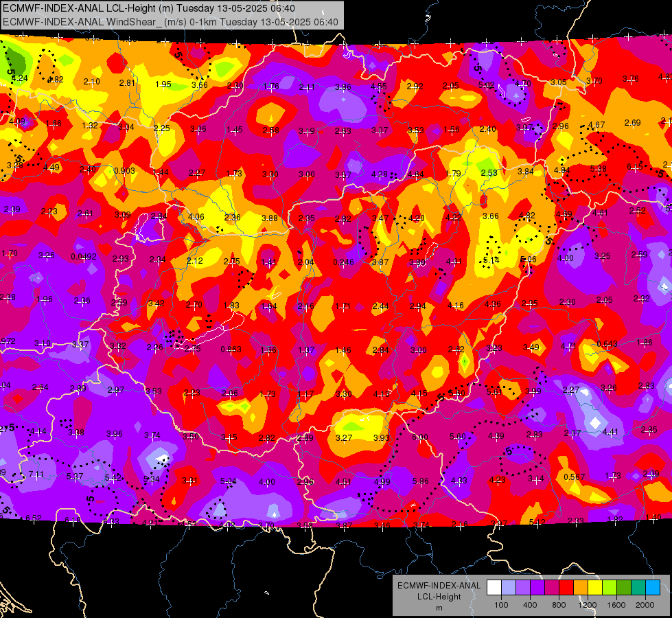Select the white legend swatch

point(494,587)
